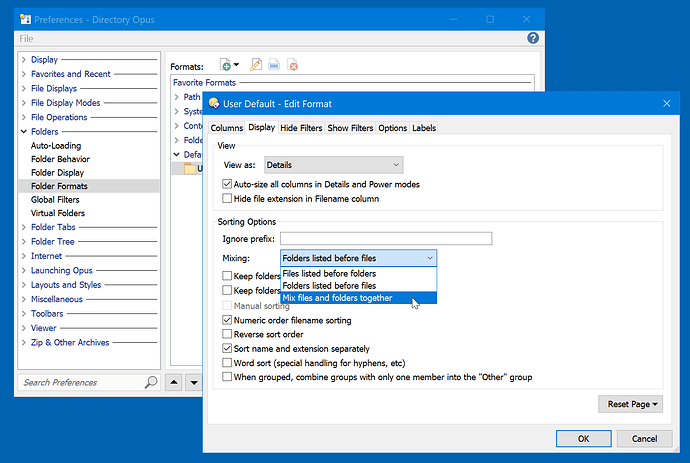Click the Mixing combo box

click(358, 258)
